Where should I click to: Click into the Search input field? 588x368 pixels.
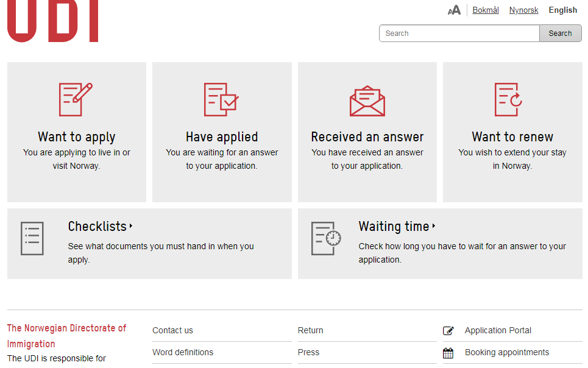[459, 34]
